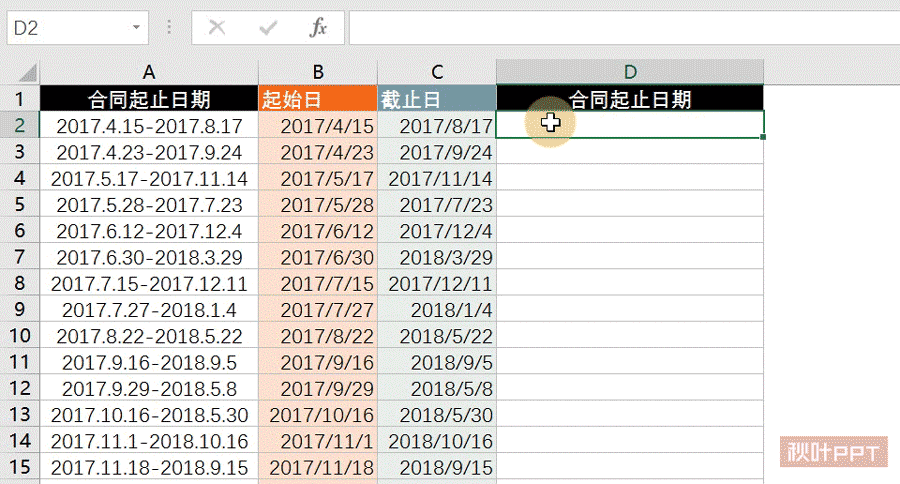
Task: Select active cell D2
Action: click(x=630, y=125)
